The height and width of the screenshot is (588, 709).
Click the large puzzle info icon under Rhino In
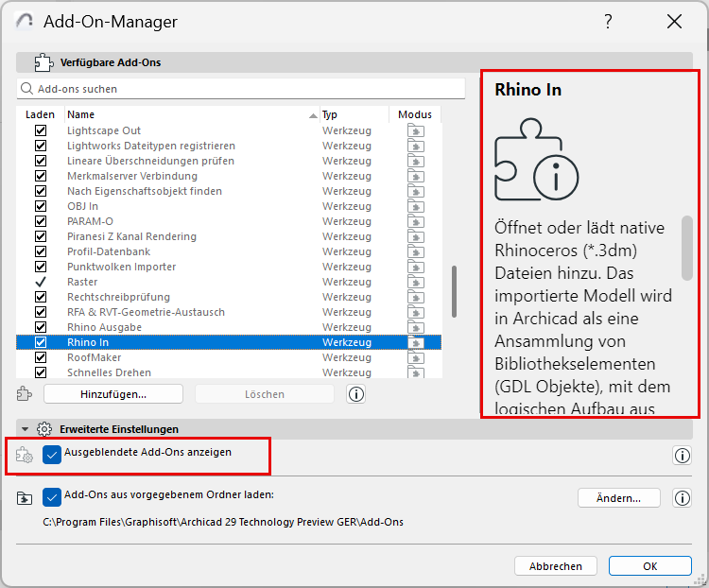536,159
